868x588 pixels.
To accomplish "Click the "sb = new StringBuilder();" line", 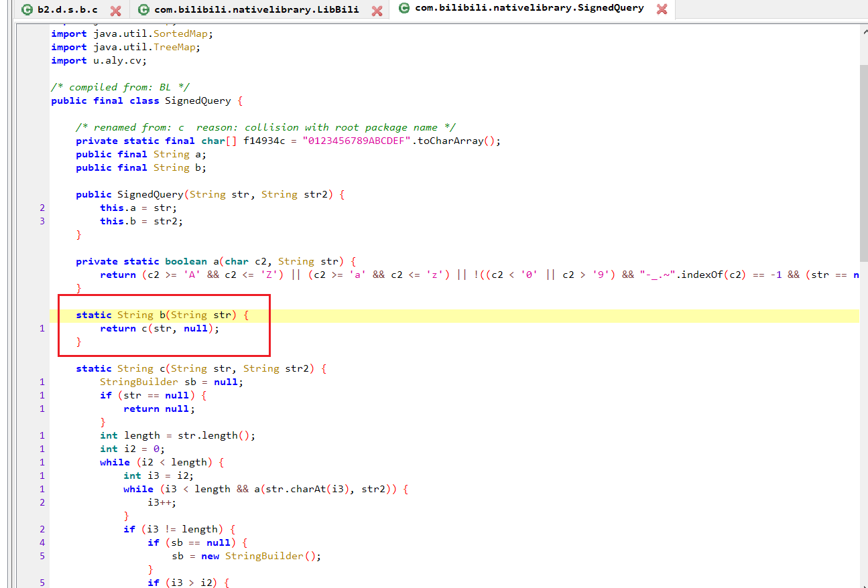I will tap(247, 556).
